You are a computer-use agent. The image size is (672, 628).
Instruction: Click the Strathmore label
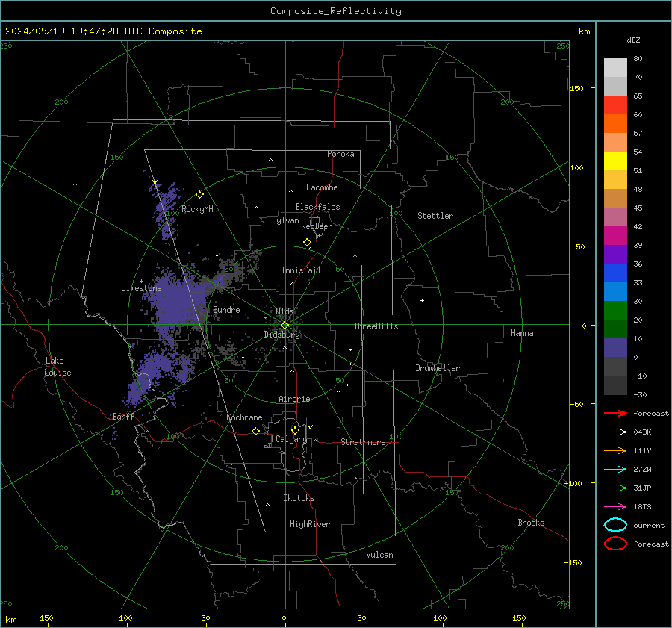(363, 442)
